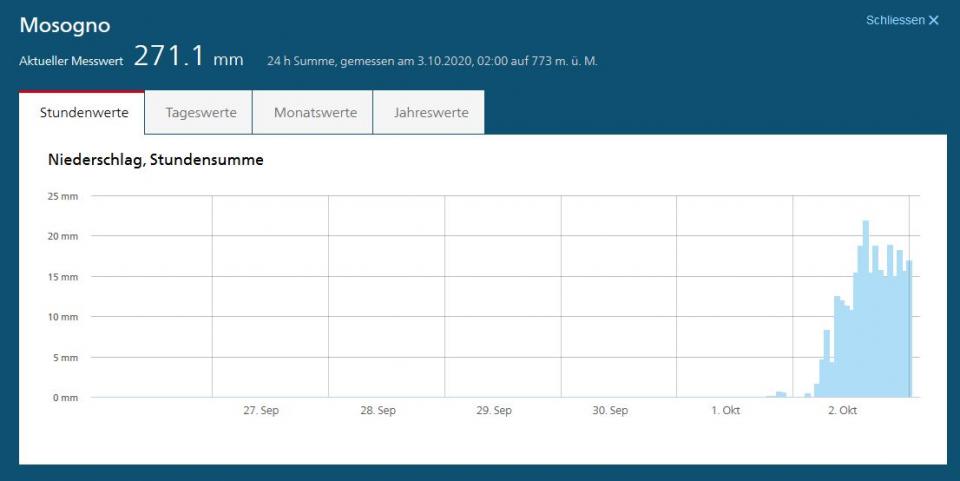
Task: Click the 30. Sep axis label
Action: point(611,411)
